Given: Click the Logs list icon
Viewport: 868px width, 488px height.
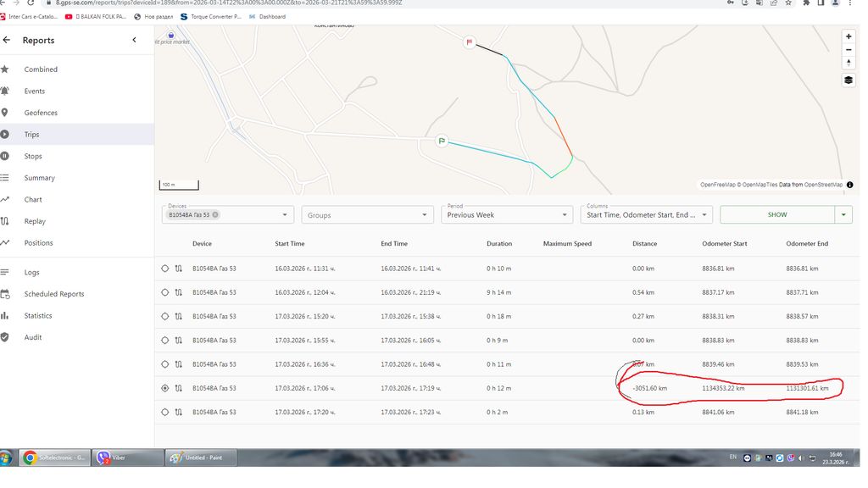Looking at the screenshot, I should coord(5,272).
